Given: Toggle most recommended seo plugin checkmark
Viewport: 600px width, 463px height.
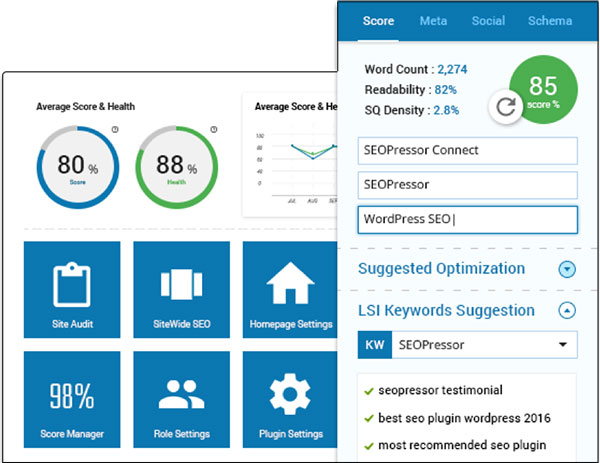Looking at the screenshot, I should tap(368, 446).
